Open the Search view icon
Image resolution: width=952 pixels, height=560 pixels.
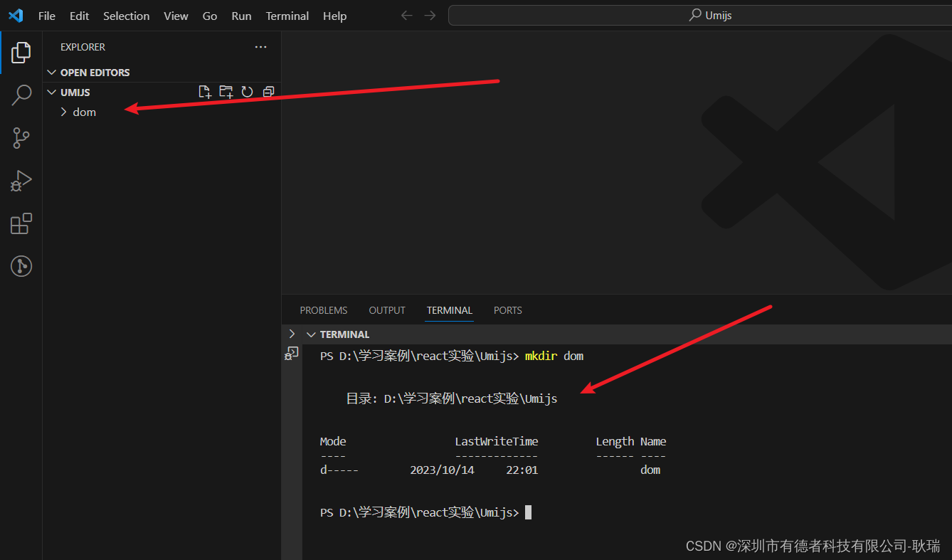[x=21, y=95]
